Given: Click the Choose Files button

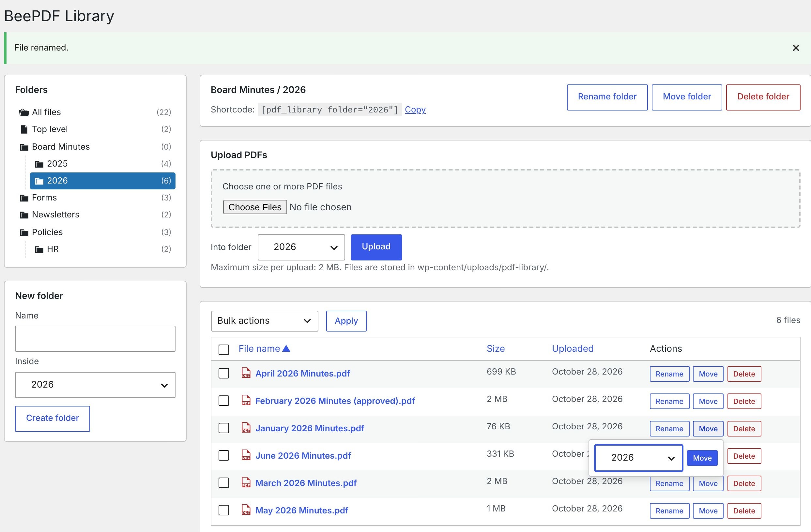Looking at the screenshot, I should pyautogui.click(x=254, y=207).
